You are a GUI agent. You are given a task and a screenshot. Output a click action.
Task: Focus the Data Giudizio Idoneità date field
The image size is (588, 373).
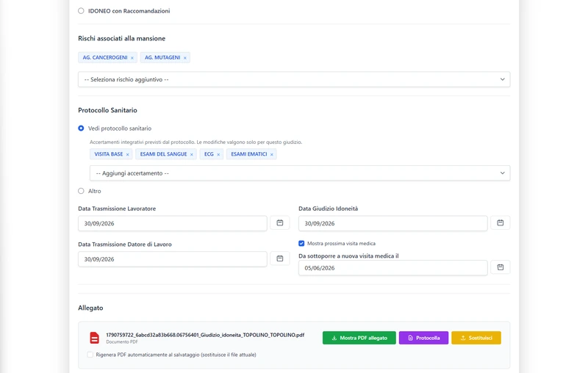(x=393, y=223)
